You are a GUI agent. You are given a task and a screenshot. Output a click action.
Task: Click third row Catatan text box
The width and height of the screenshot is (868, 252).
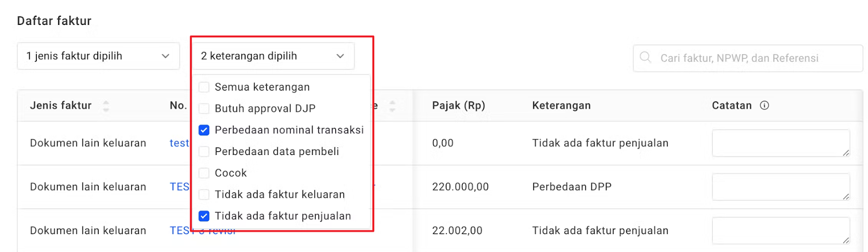coord(780,230)
